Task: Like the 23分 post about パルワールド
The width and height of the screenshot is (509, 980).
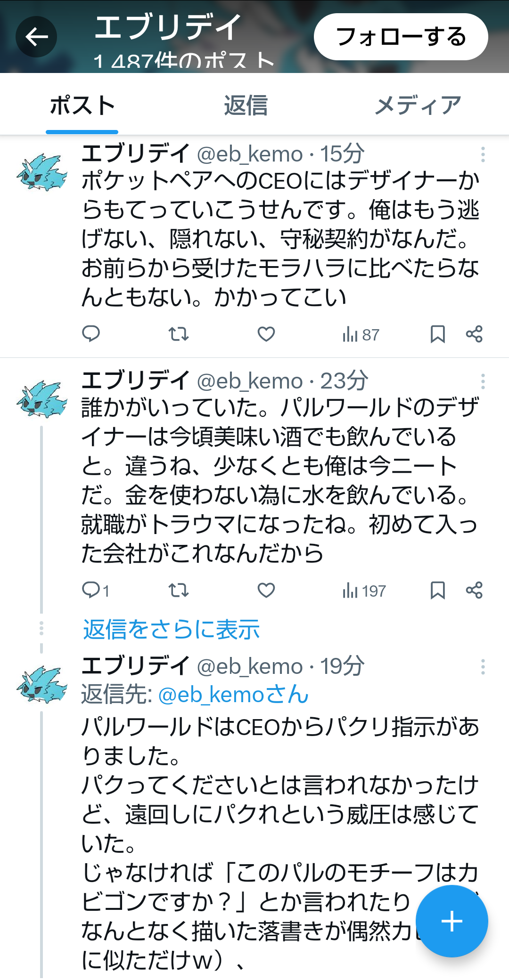Action: tap(266, 590)
